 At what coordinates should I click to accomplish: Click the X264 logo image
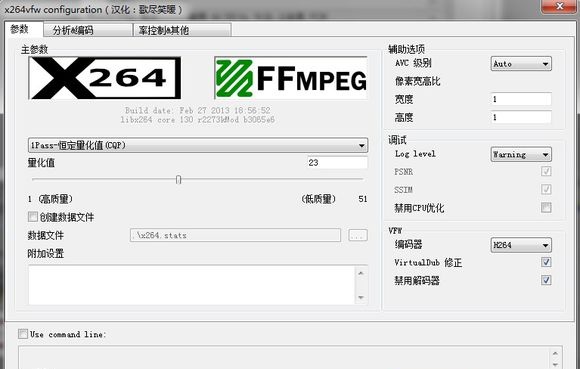pos(105,78)
